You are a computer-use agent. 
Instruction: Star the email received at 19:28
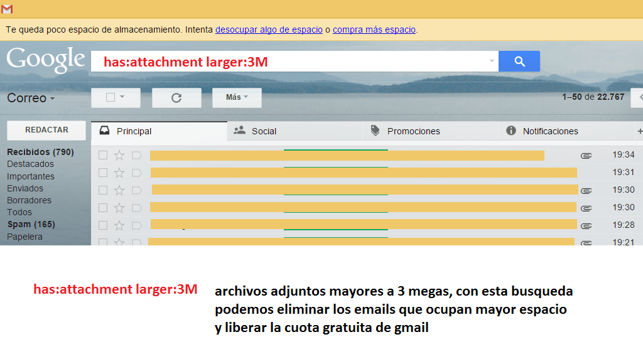pyautogui.click(x=119, y=225)
